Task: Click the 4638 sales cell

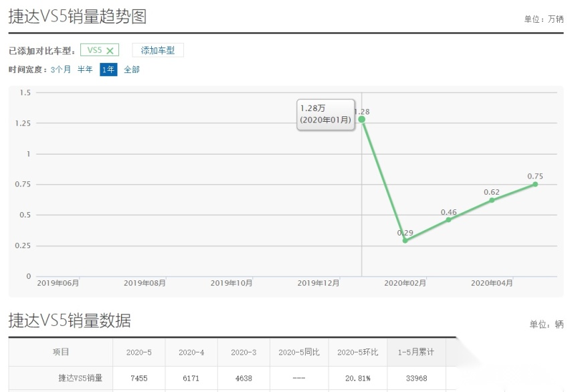Action: click(244, 378)
